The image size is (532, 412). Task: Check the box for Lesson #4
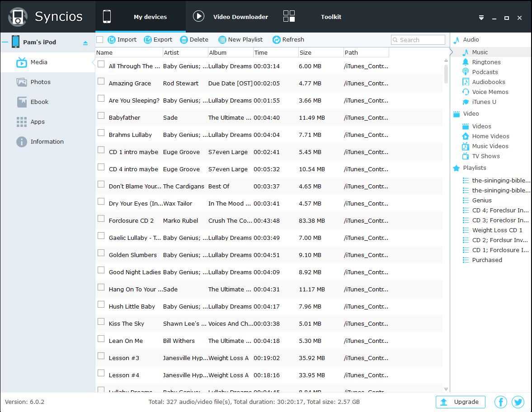(x=101, y=373)
